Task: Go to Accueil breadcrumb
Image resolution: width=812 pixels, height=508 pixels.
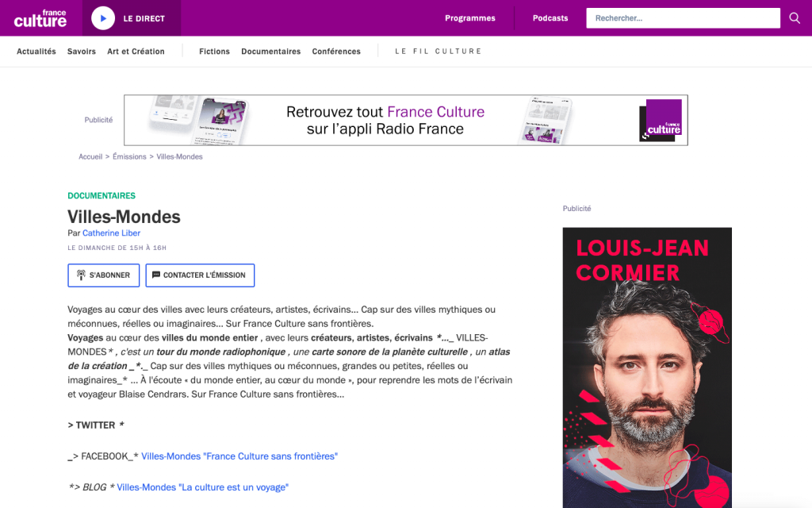Action: coord(90,156)
